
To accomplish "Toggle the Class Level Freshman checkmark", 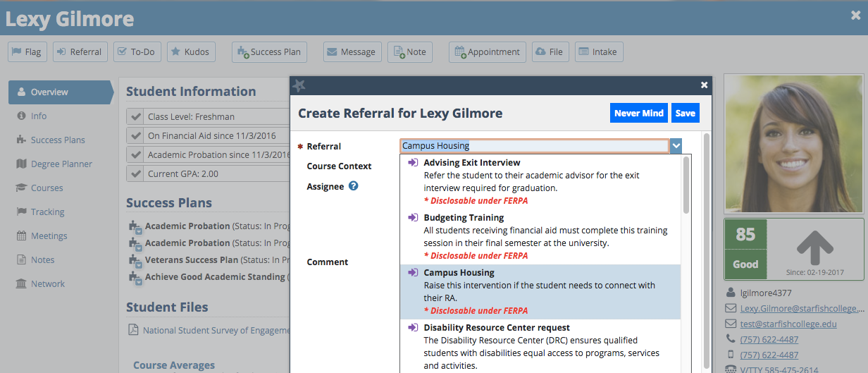I will click(x=136, y=116).
